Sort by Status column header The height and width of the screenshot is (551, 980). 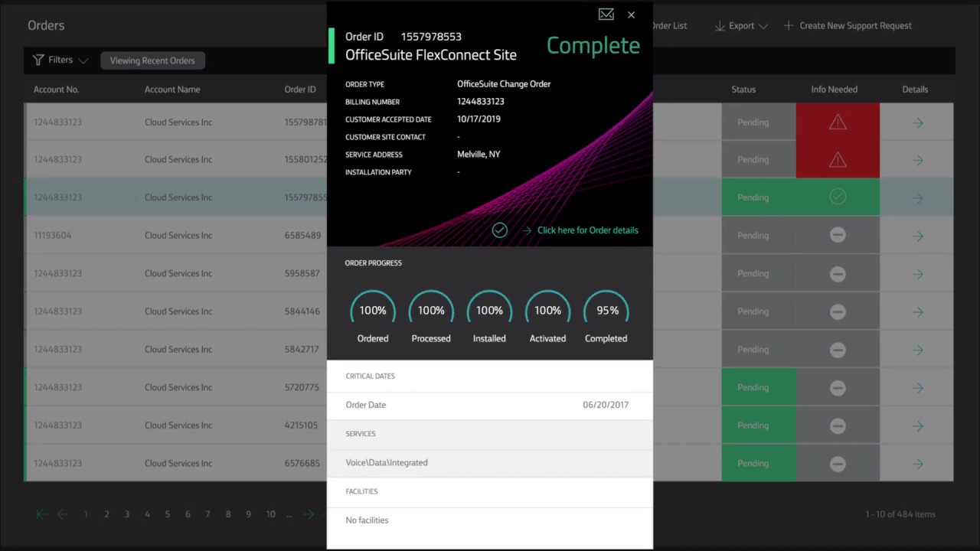pyautogui.click(x=743, y=90)
